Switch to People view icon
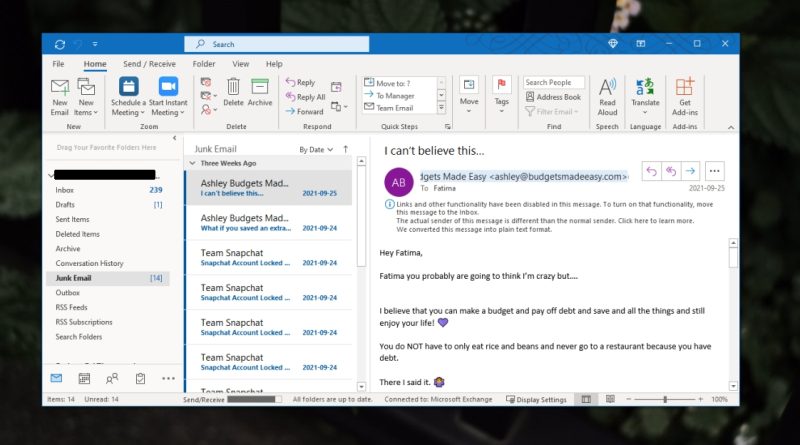This screenshot has width=800, height=445. (112, 378)
